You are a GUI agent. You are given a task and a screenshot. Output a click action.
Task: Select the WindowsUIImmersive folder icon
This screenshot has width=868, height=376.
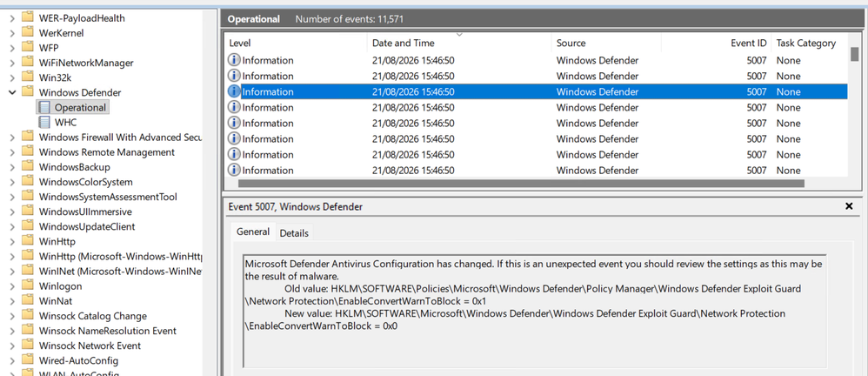[27, 211]
